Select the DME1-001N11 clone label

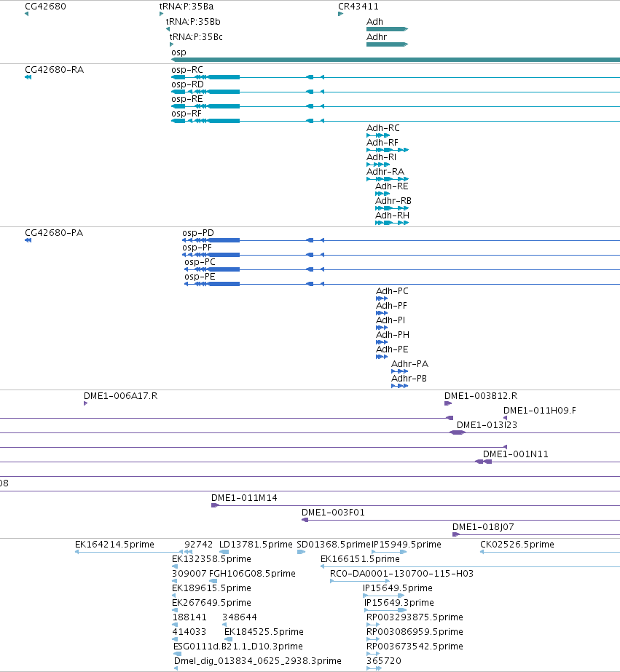tap(516, 455)
